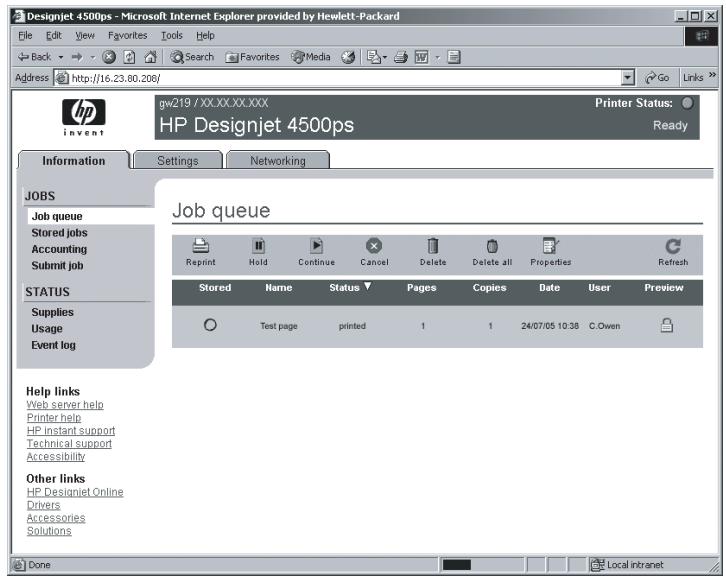Click the browser Back button
726x578 pixels.
(34, 57)
